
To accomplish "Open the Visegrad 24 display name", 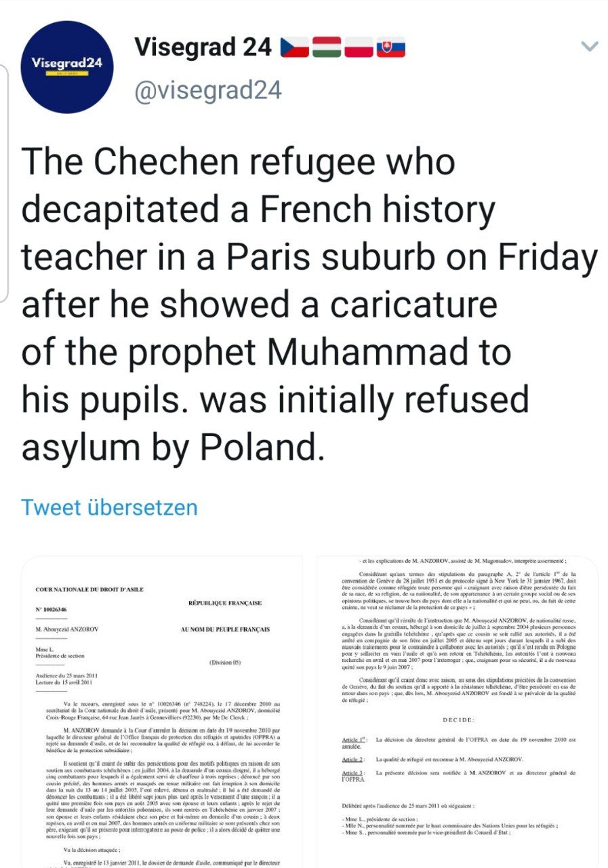I will (203, 47).
